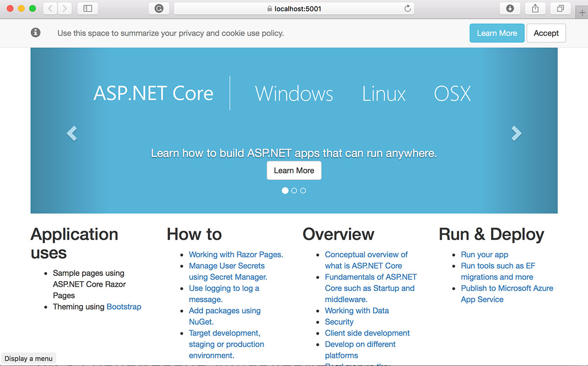Select the second carousel slide indicator

(x=294, y=191)
